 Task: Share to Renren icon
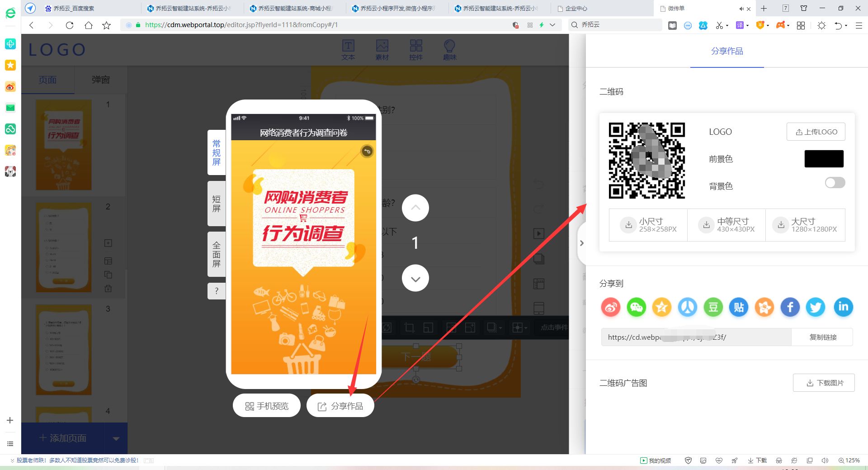coord(688,307)
